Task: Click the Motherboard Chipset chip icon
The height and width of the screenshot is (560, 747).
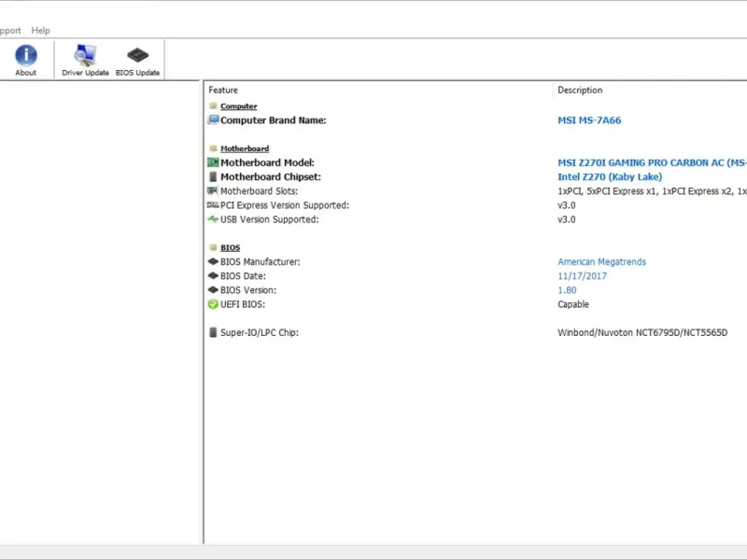Action: coord(213,176)
